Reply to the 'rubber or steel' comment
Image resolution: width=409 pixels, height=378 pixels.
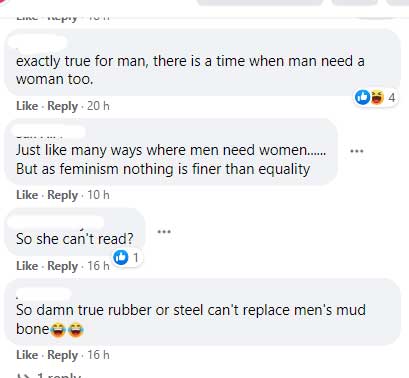coord(62,355)
